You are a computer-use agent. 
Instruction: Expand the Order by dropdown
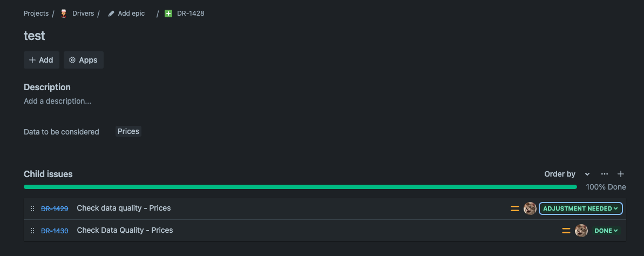tap(567, 174)
